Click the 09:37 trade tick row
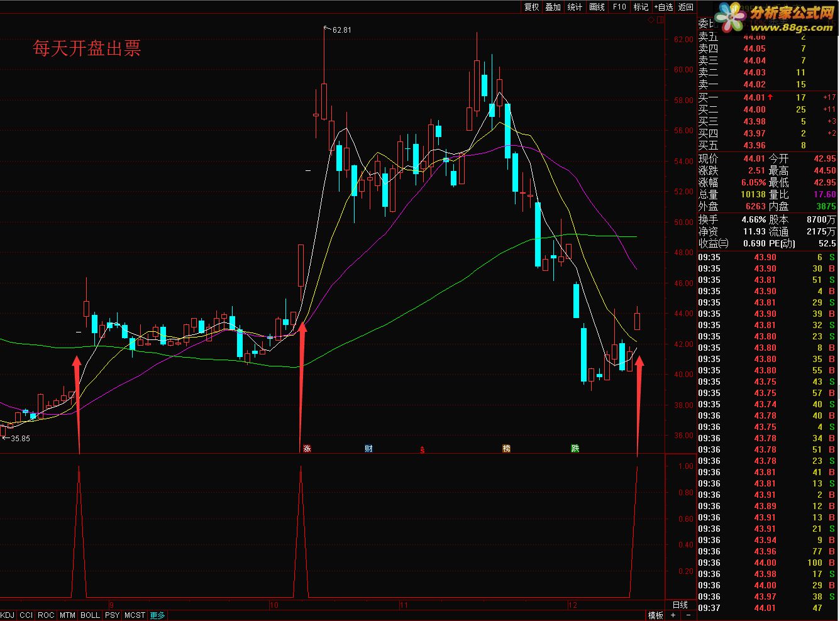840x621 pixels. [768, 608]
